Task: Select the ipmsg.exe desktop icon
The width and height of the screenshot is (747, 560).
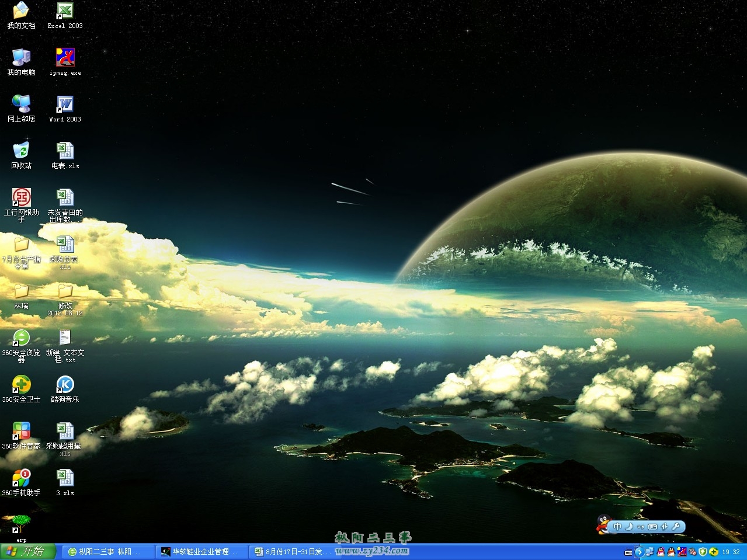Action: [x=65, y=62]
